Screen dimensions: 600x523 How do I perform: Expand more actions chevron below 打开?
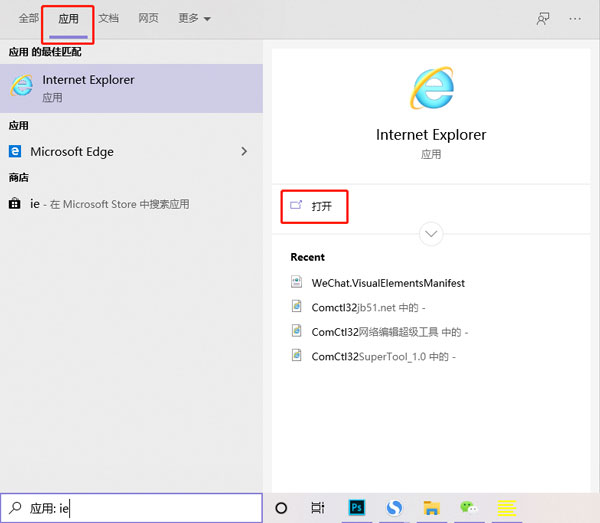coord(431,234)
